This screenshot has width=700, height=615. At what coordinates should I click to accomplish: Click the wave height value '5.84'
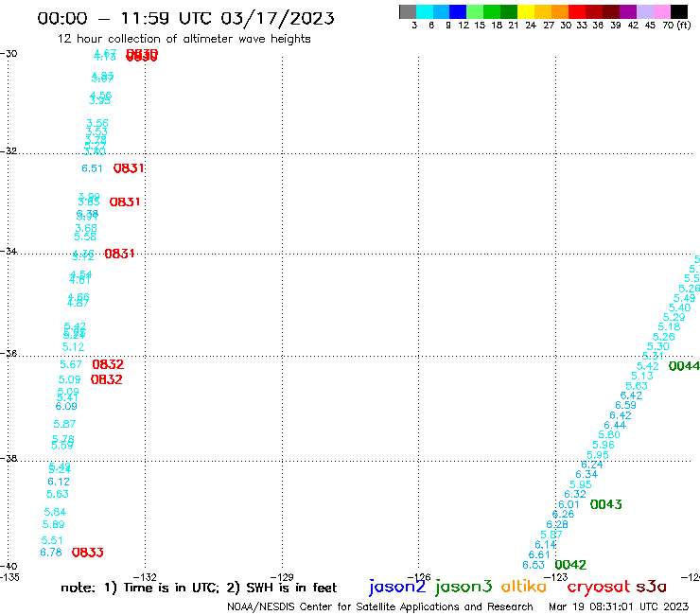click(55, 512)
